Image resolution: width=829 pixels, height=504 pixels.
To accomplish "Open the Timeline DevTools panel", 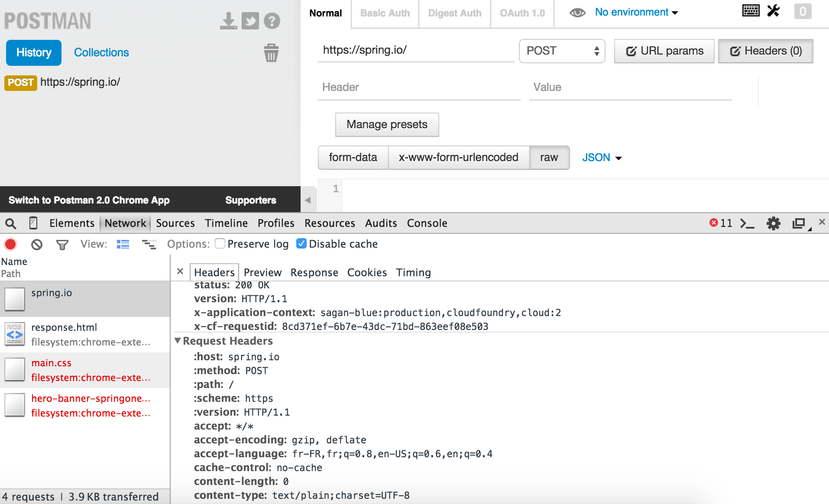I will pyautogui.click(x=226, y=223).
